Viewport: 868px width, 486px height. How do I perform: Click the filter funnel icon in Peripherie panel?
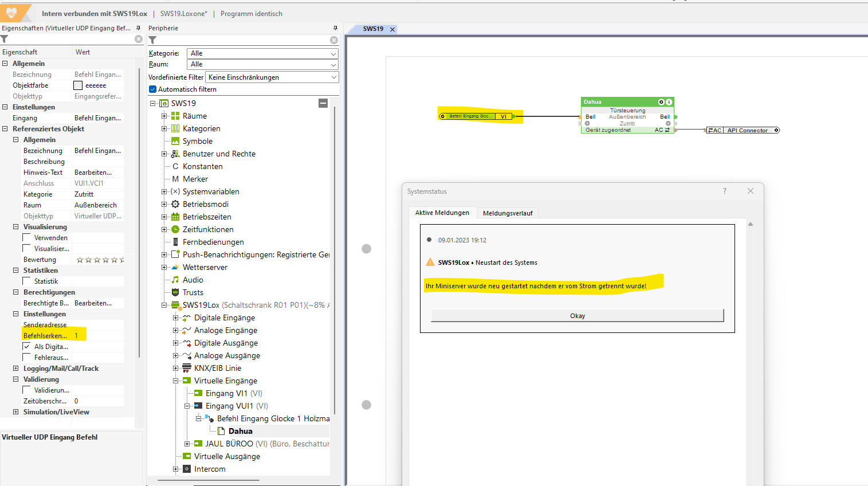click(152, 40)
